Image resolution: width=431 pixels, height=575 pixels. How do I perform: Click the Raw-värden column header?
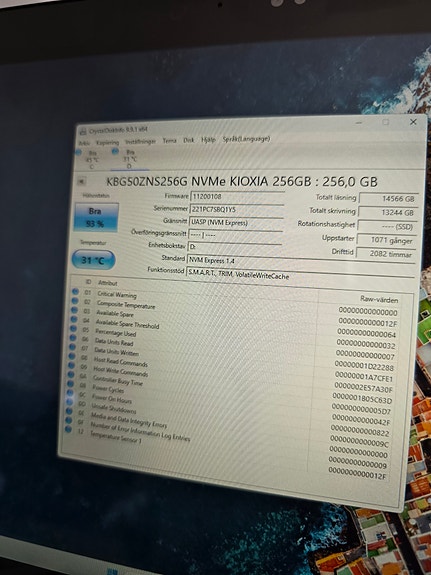tap(379, 300)
